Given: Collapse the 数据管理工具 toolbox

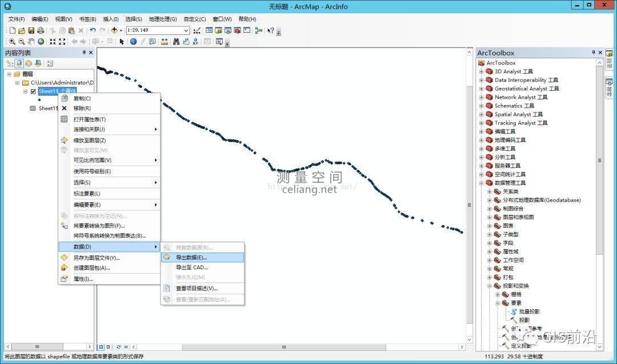Looking at the screenshot, I should coord(481,183).
